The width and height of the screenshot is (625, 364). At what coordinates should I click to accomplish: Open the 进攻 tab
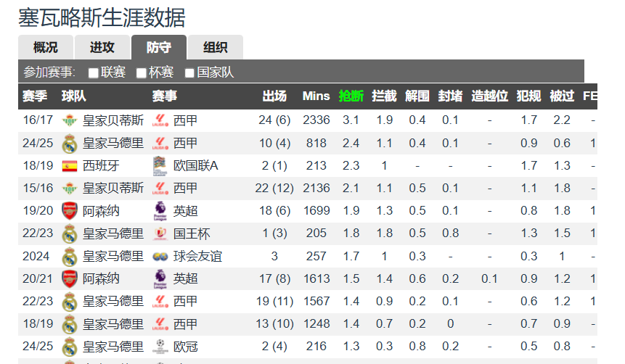click(102, 47)
